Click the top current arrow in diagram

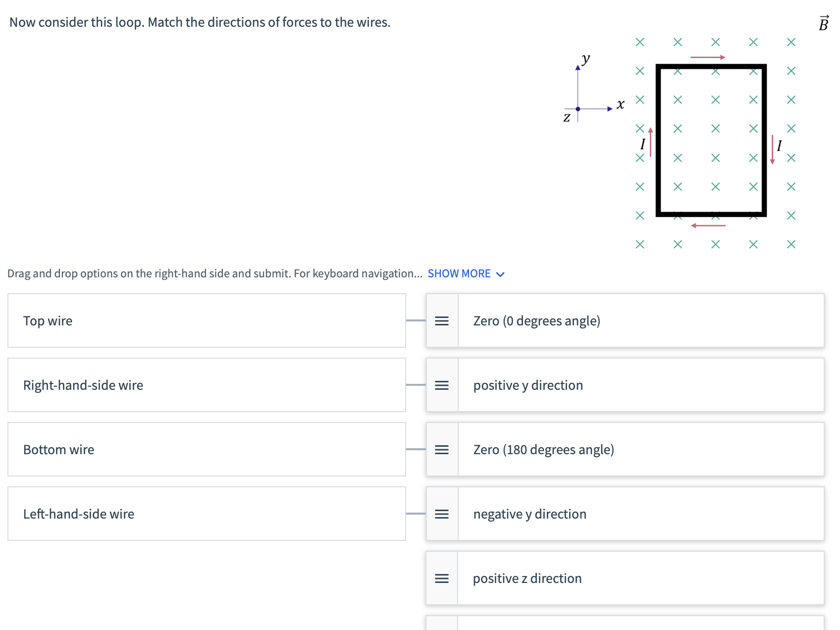(708, 57)
